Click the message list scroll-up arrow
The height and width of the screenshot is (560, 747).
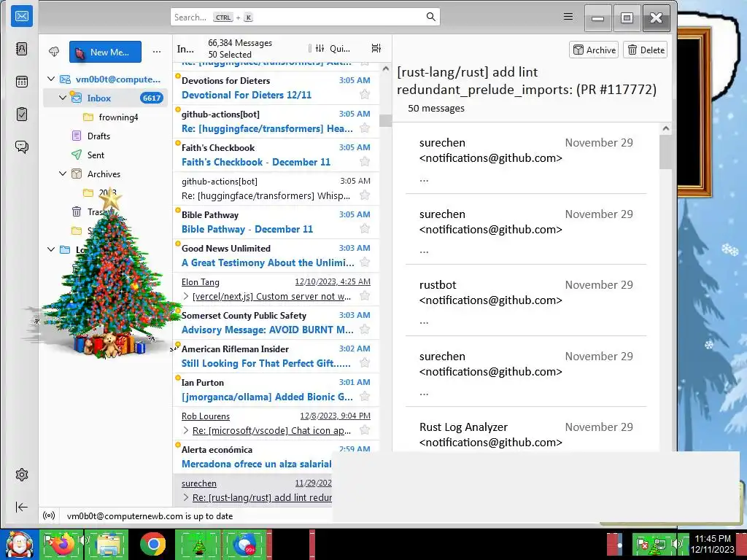tap(385, 69)
